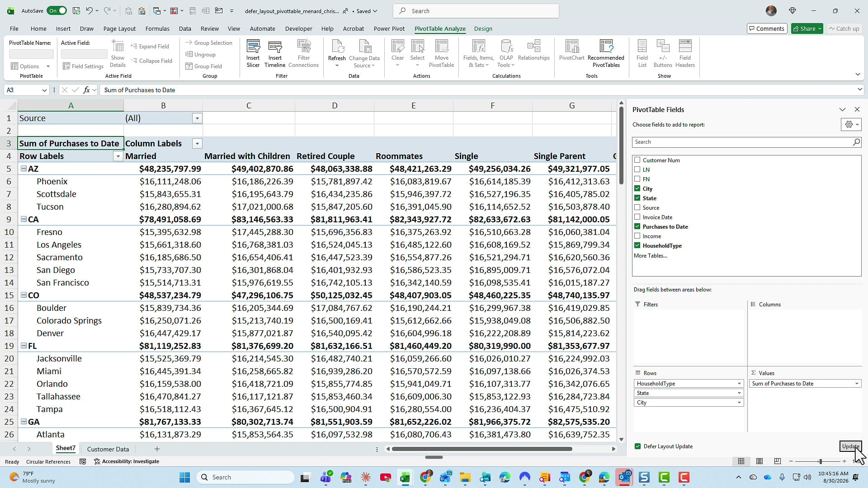Click the Insert Slicer icon
The width and height of the screenshot is (868, 488).
[x=253, y=53]
